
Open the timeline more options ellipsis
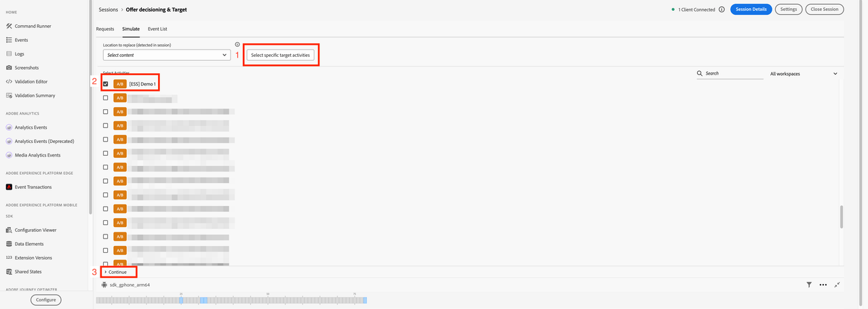(x=823, y=285)
